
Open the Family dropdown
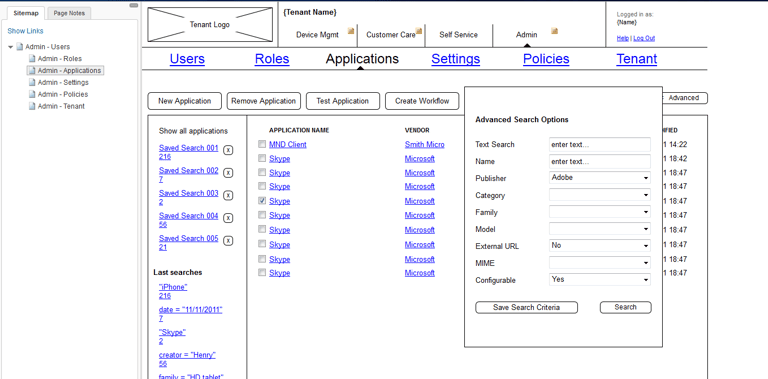[x=600, y=212]
